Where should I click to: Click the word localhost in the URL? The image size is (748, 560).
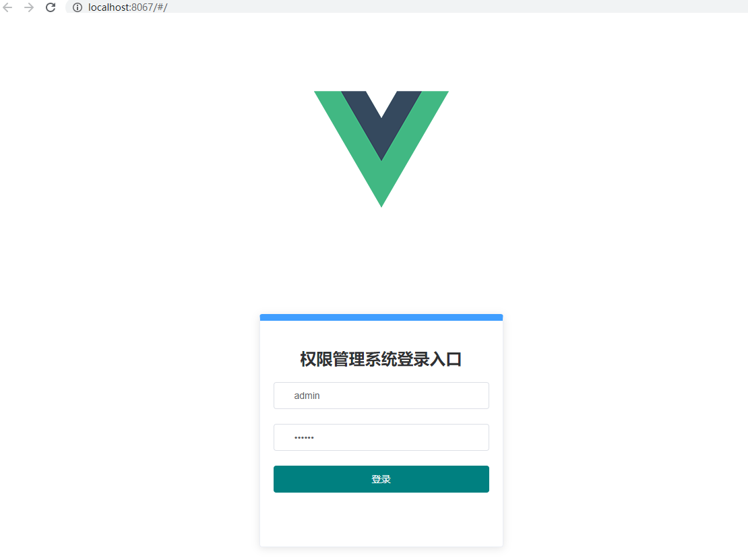[108, 7]
